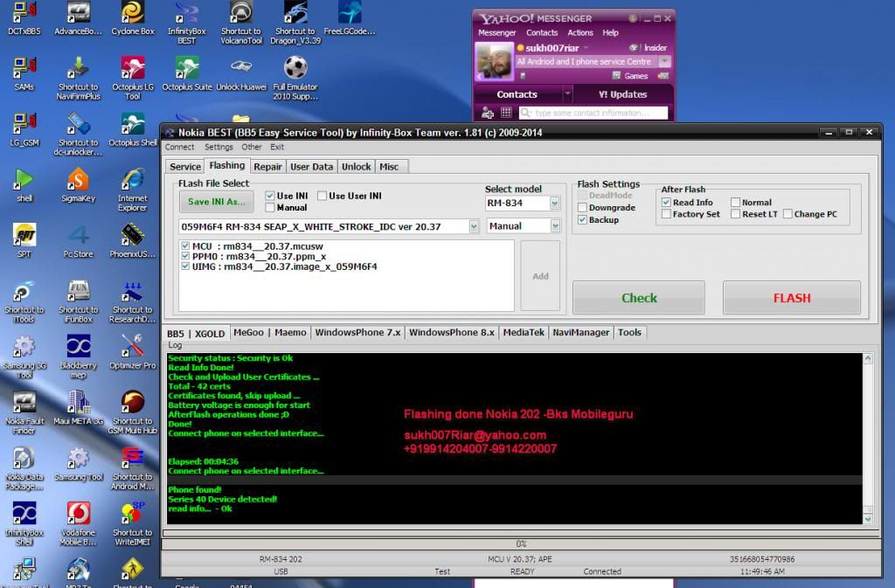The width and height of the screenshot is (895, 588).
Task: Check the Normal after-flash option
Action: (736, 202)
